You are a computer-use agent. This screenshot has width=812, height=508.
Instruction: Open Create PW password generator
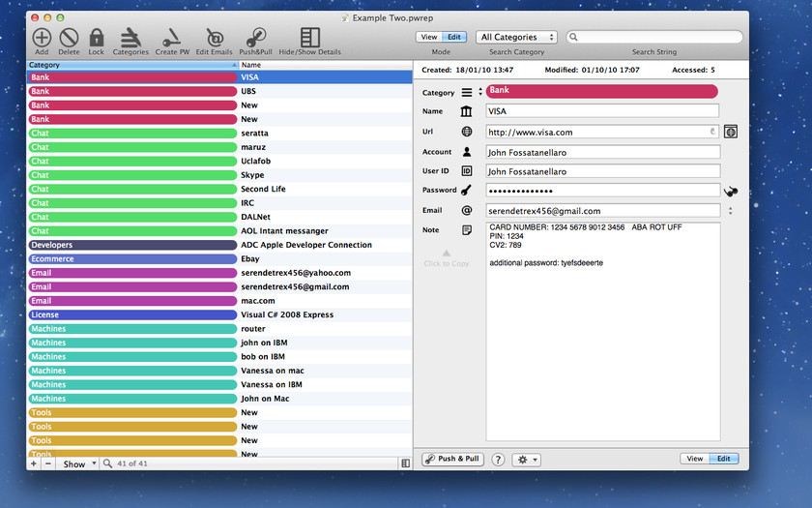pyautogui.click(x=171, y=38)
